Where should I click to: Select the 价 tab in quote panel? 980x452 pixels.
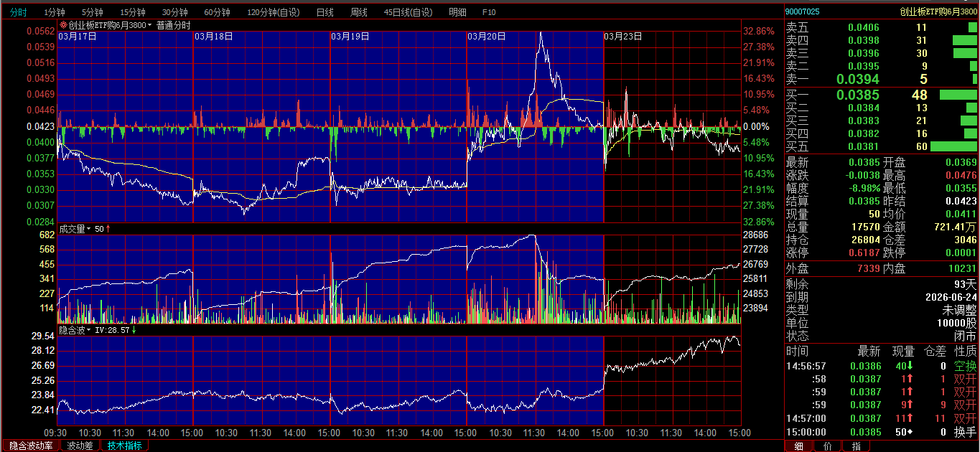tap(827, 446)
